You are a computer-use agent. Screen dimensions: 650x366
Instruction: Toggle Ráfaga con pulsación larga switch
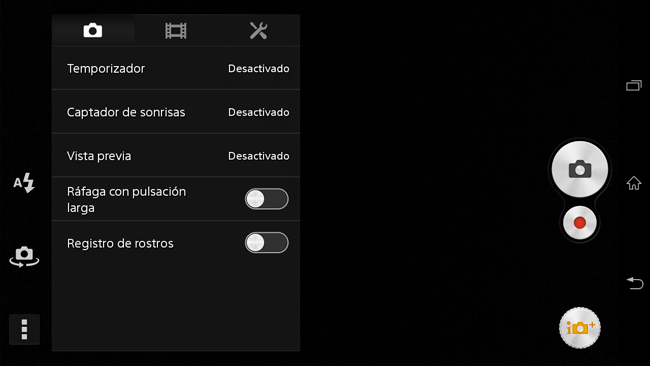tap(267, 199)
